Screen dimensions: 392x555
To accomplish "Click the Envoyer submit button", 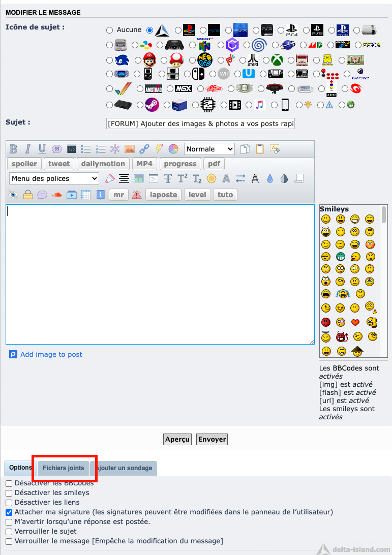I will [x=212, y=439].
